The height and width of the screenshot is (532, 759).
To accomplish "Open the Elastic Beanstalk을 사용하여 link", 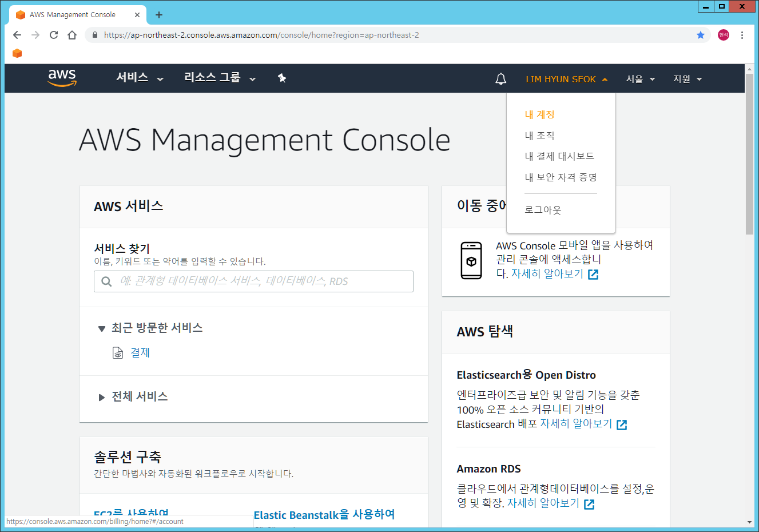I will [324, 515].
